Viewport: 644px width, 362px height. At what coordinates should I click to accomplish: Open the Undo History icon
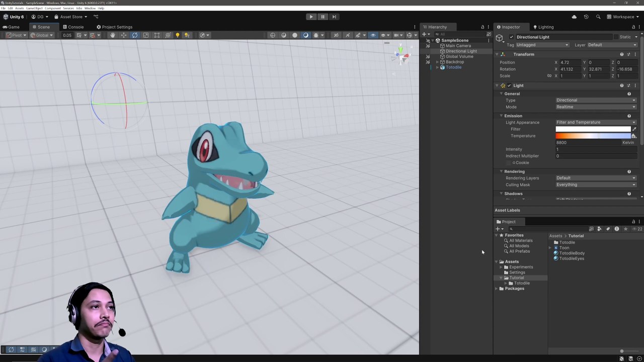586,17
